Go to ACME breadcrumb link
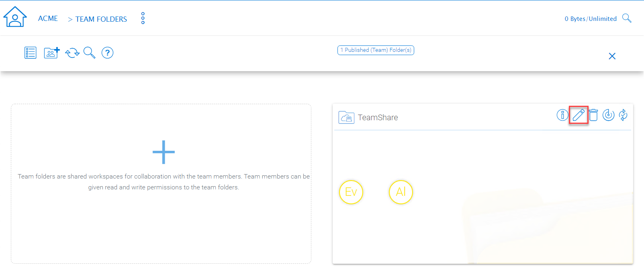644x269 pixels. pyautogui.click(x=48, y=18)
